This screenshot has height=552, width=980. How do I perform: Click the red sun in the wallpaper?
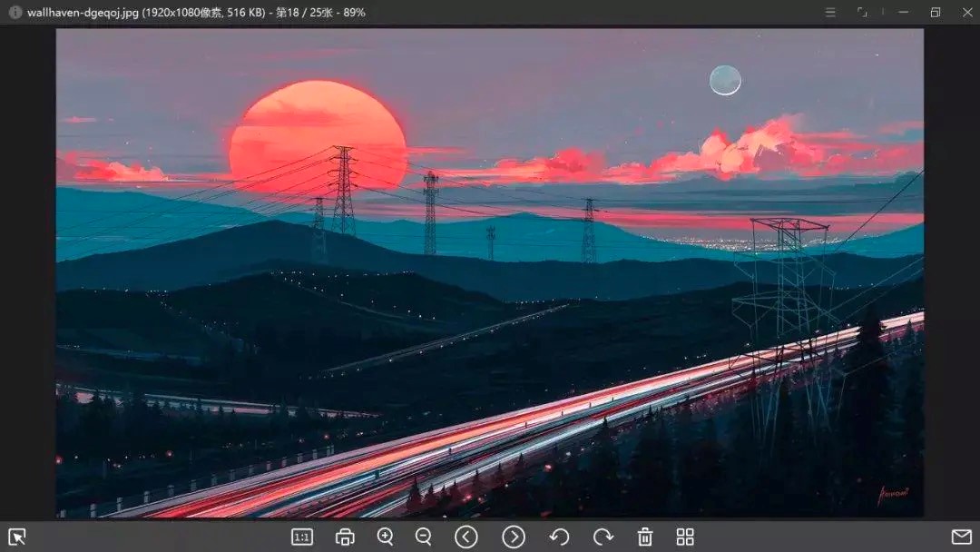(318, 132)
